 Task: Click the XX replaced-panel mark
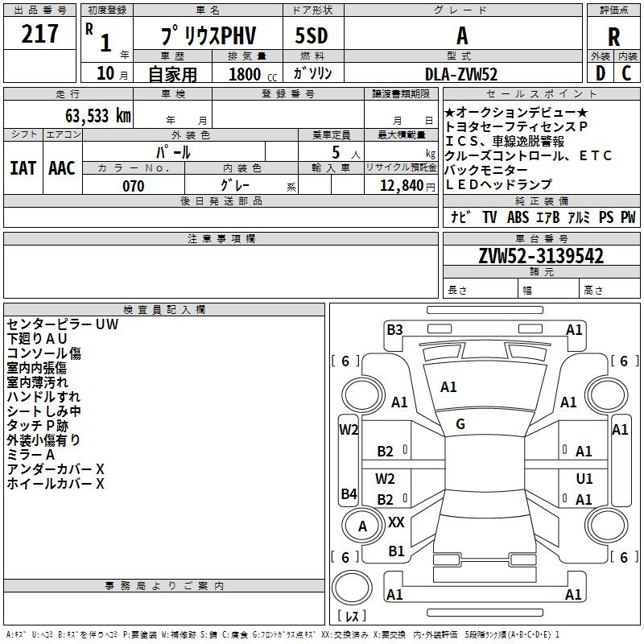pyautogui.click(x=396, y=522)
